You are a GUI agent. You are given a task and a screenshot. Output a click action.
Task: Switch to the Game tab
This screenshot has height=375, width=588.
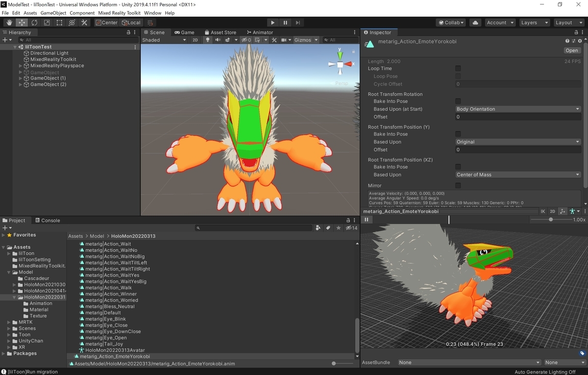click(x=184, y=32)
